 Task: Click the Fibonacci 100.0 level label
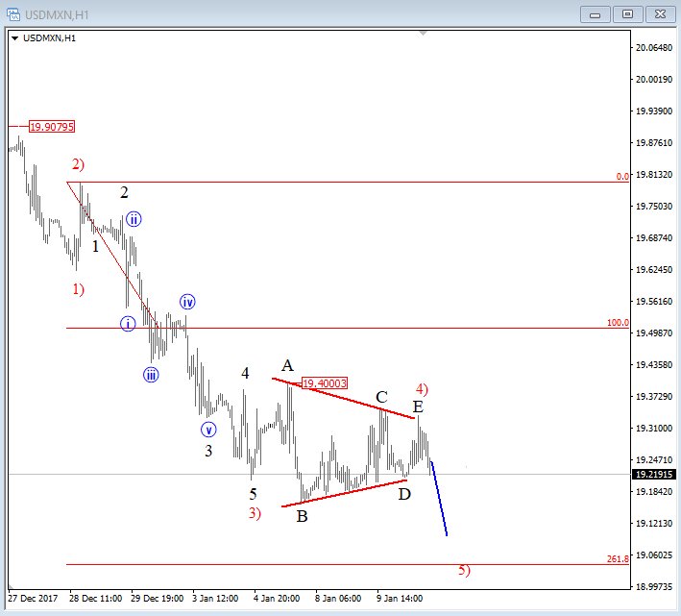[618, 322]
